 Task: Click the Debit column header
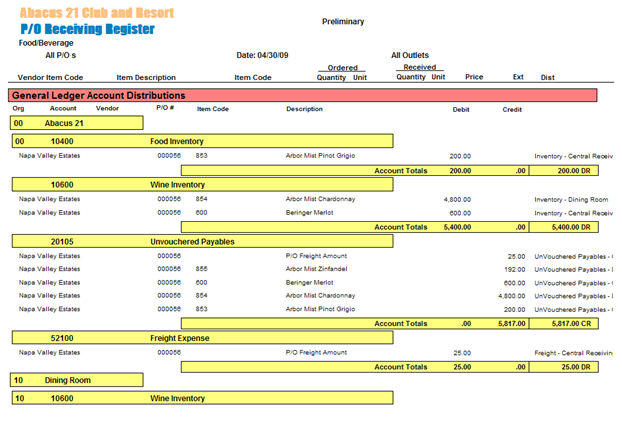tap(461, 108)
